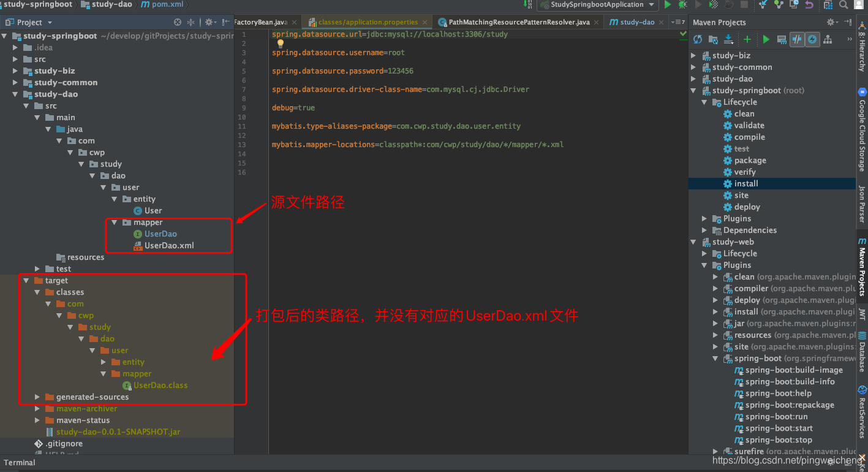Show VCS history clock icon
The image size is (868, 472).
(794, 4)
